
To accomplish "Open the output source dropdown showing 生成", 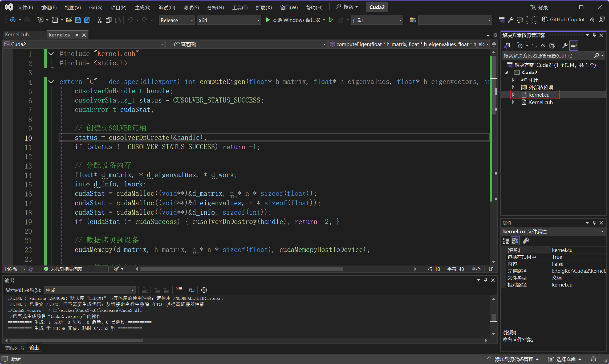I will (x=90, y=290).
